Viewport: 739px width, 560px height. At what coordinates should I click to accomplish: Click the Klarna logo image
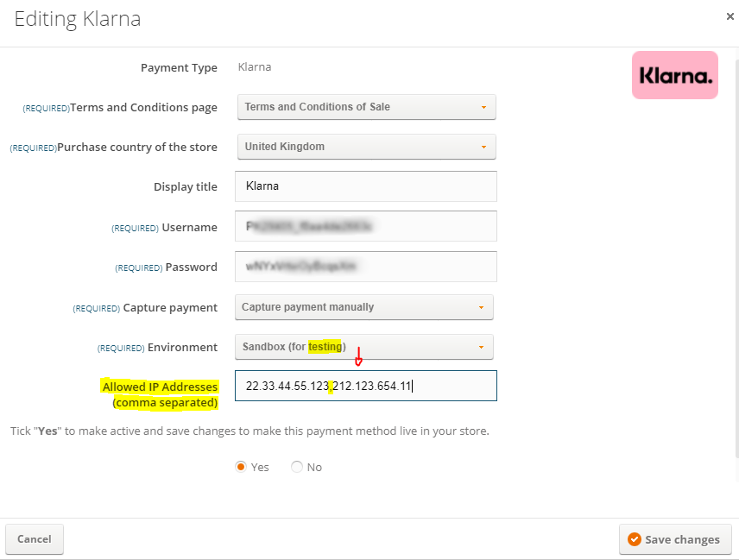pyautogui.click(x=675, y=75)
